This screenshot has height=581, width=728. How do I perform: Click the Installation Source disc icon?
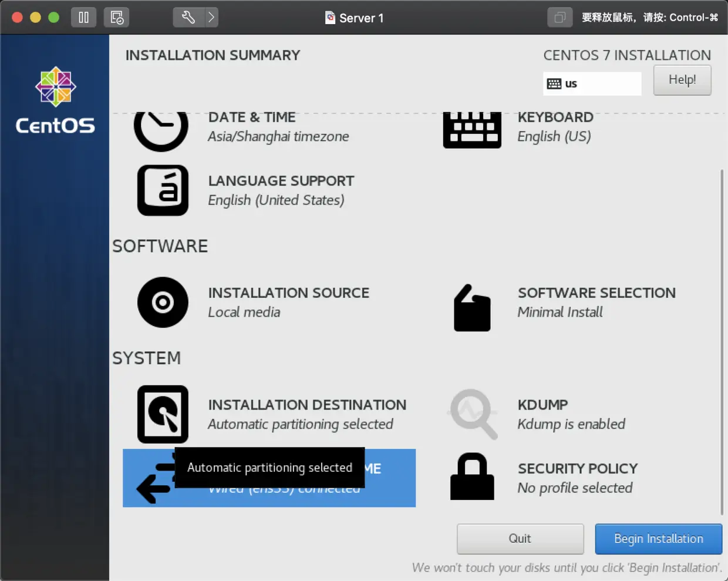tap(163, 302)
